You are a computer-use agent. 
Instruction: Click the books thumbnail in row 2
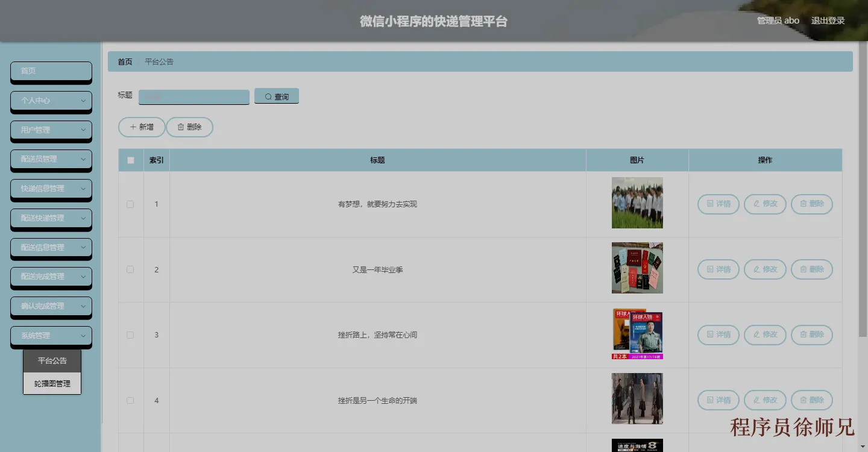637,268
